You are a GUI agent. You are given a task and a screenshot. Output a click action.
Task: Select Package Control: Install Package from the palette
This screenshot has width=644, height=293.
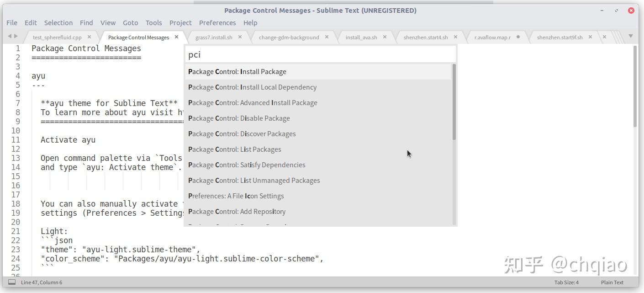pos(237,71)
